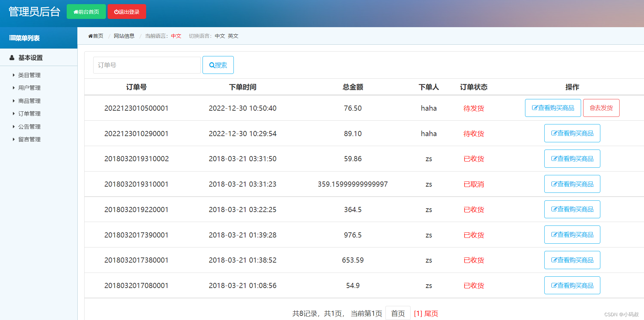Expand 类目管理 arrow in sidebar

(14, 75)
